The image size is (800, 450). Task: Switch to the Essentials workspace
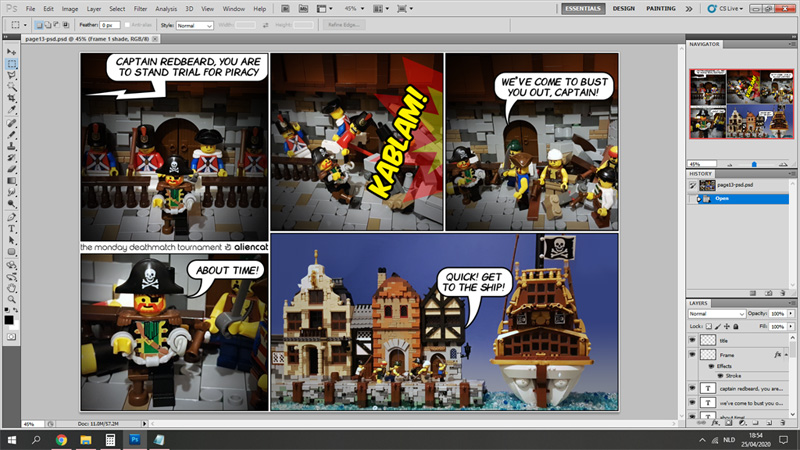coord(583,9)
